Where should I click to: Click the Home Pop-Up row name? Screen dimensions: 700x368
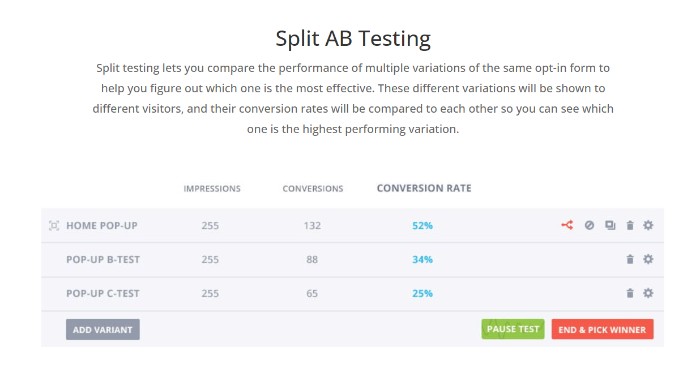[x=102, y=226]
